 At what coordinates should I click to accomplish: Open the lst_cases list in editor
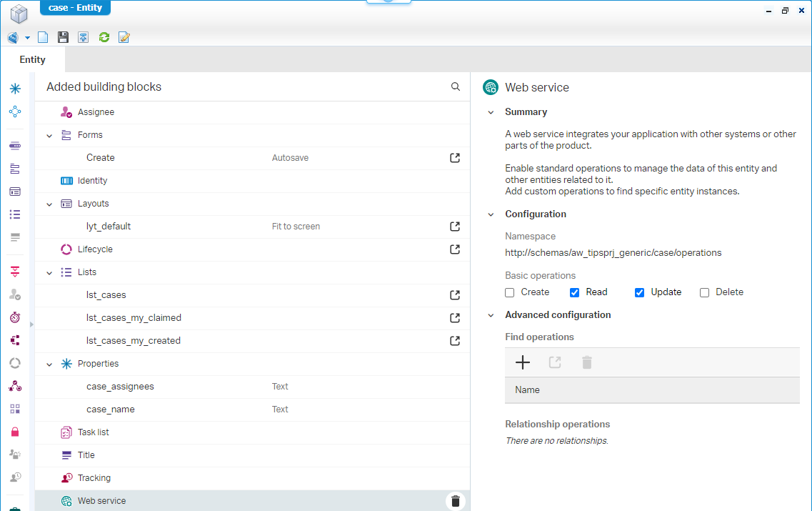455,295
